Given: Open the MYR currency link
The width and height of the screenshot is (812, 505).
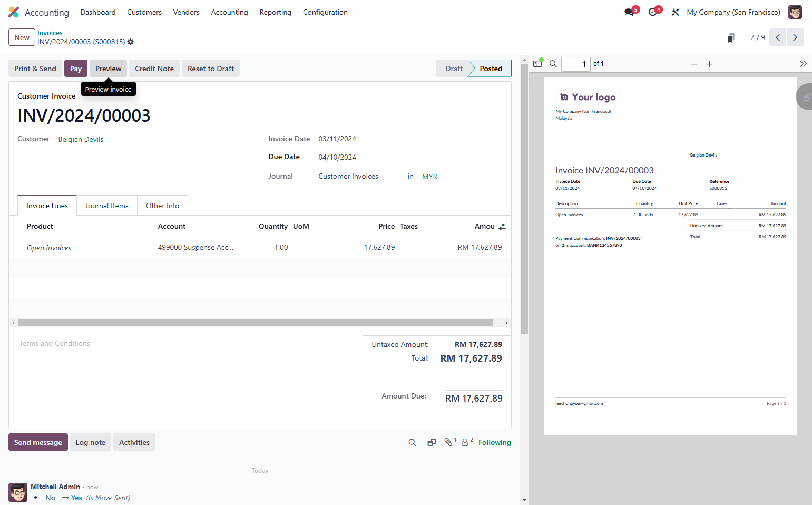Looking at the screenshot, I should (x=429, y=177).
